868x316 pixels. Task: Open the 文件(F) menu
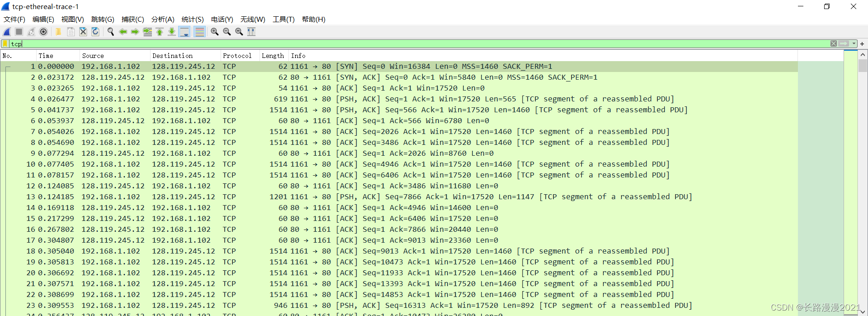14,19
